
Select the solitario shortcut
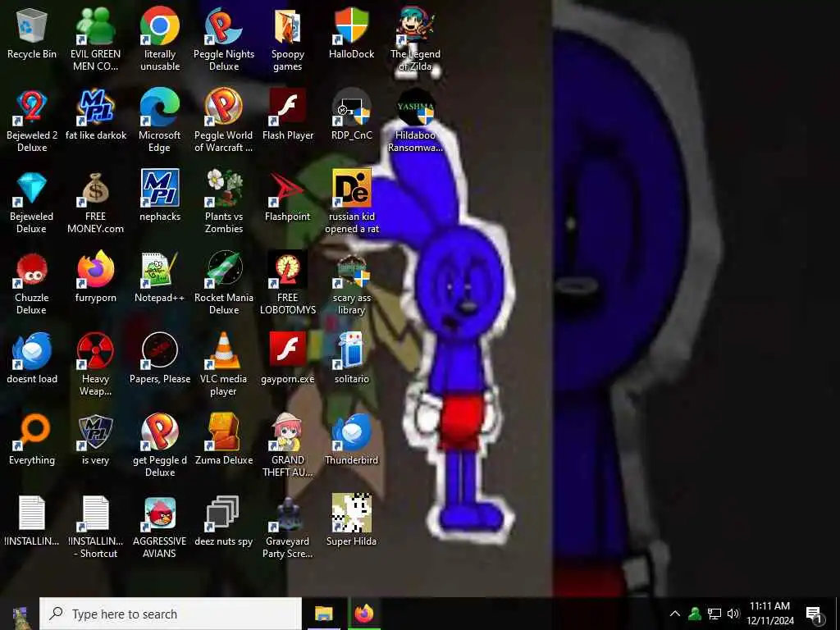pos(351,351)
